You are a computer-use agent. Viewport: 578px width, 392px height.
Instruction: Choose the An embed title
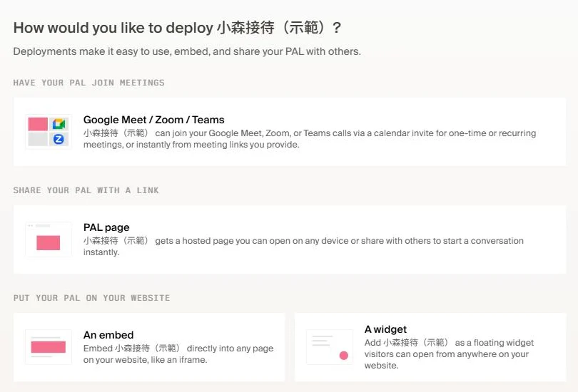108,335
